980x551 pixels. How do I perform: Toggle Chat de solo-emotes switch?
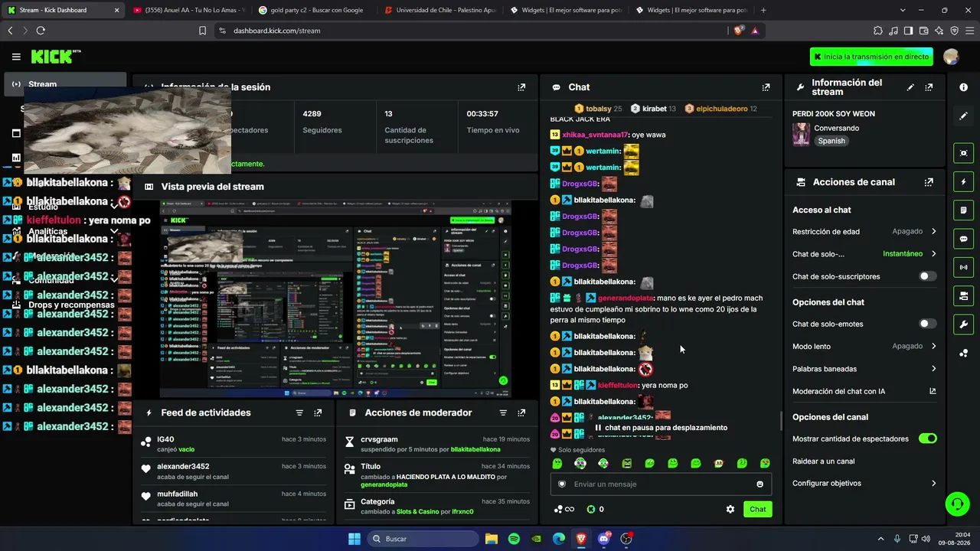[x=927, y=324]
